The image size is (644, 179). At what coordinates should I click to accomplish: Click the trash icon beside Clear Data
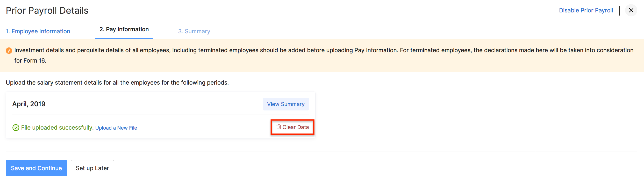click(278, 127)
